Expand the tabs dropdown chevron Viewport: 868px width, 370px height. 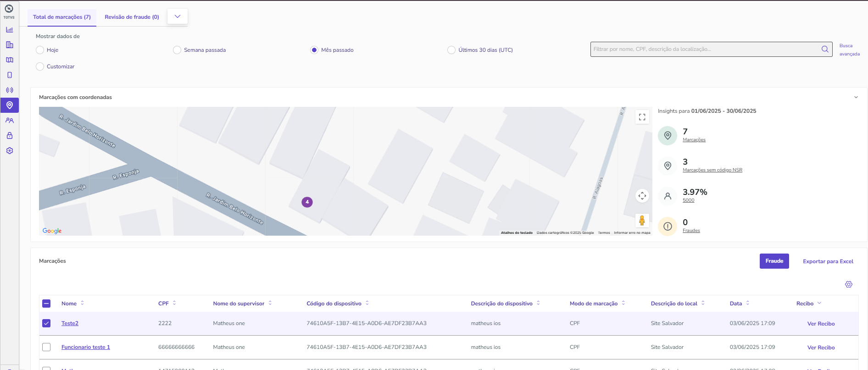coord(178,17)
